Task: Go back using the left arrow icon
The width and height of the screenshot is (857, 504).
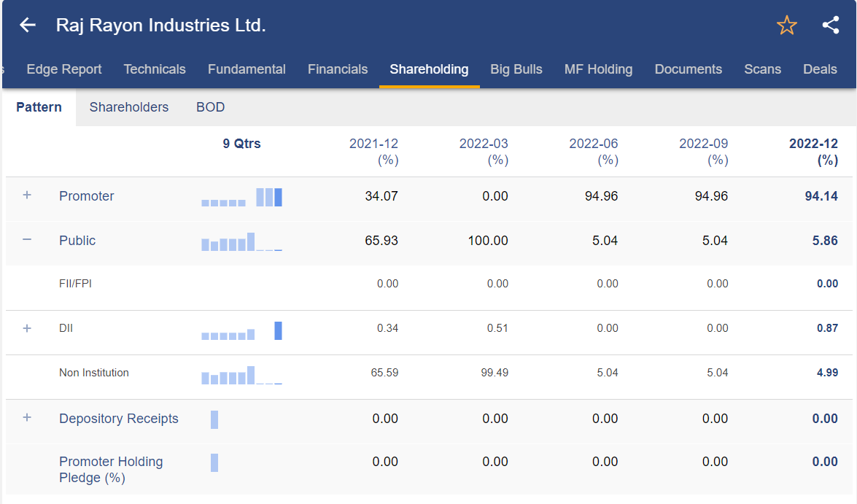Action: point(27,25)
